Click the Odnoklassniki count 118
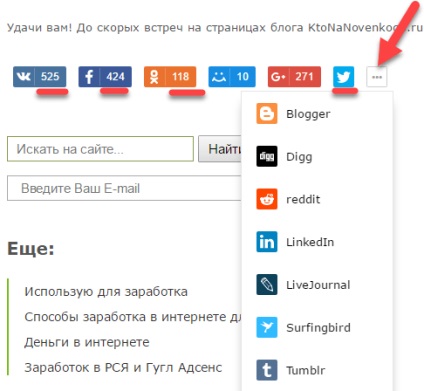 click(181, 77)
